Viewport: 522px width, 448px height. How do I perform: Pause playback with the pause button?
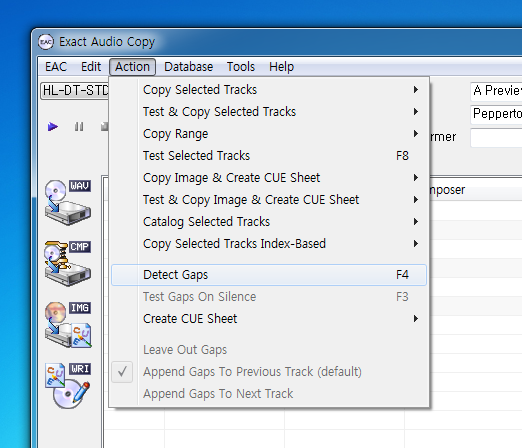(x=79, y=127)
